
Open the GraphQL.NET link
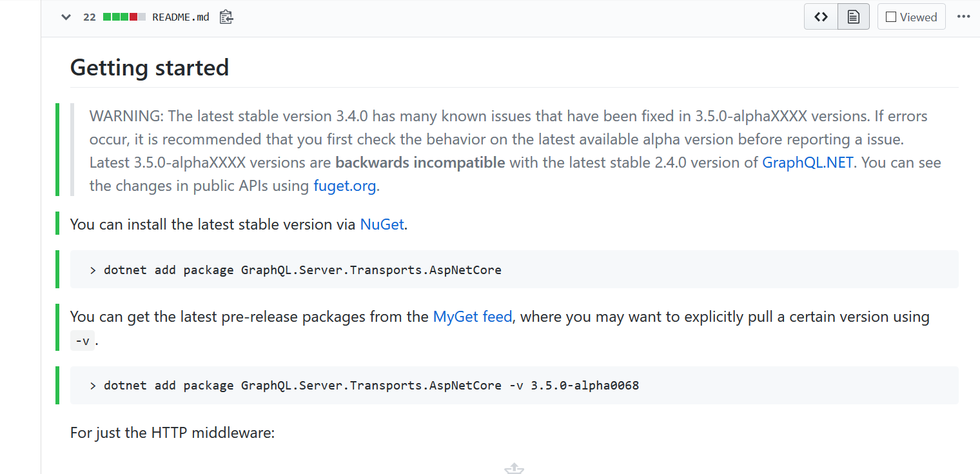pos(808,163)
